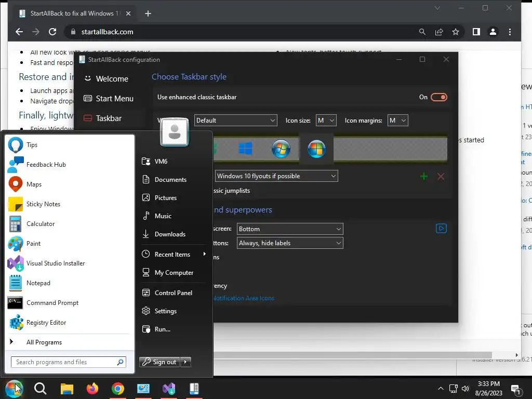Viewport: 532px width, 399px height.
Task: Click green plus to add start button image
Action: pos(424,177)
